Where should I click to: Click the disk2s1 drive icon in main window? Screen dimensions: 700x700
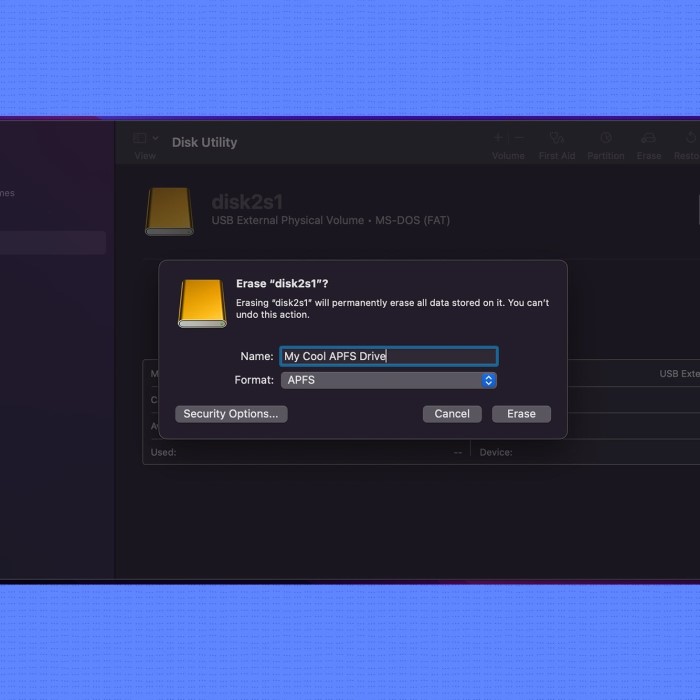pos(170,211)
